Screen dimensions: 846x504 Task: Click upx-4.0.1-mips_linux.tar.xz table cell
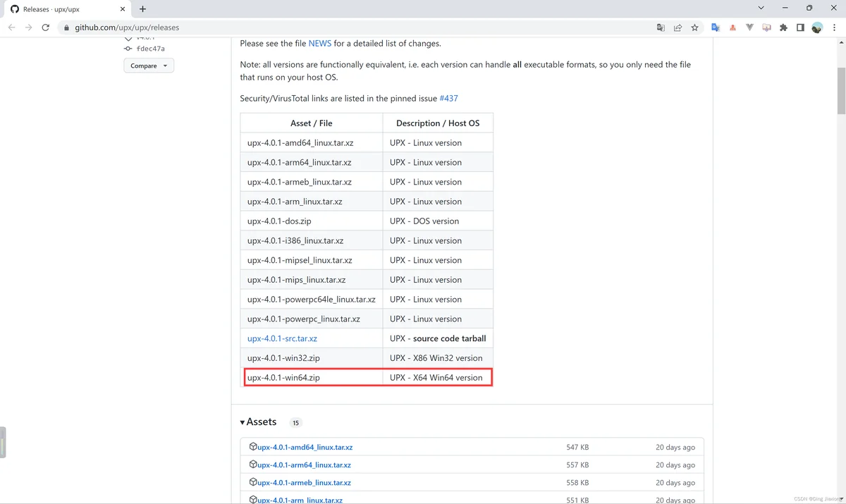[x=312, y=280]
